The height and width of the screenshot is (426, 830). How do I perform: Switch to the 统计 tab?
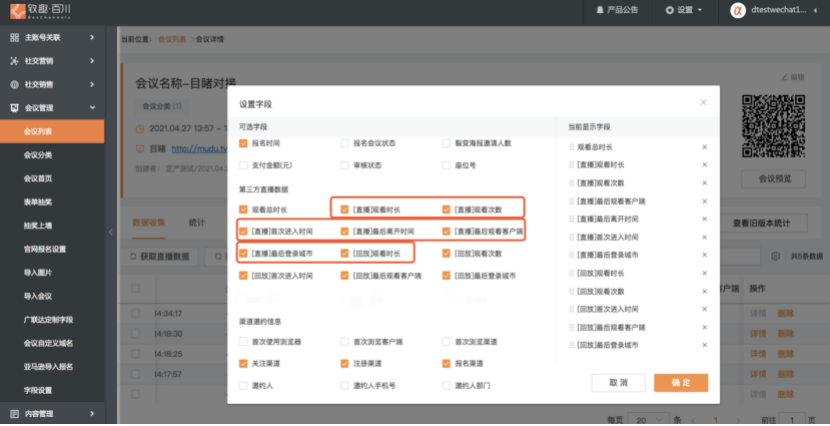pyautogui.click(x=196, y=223)
